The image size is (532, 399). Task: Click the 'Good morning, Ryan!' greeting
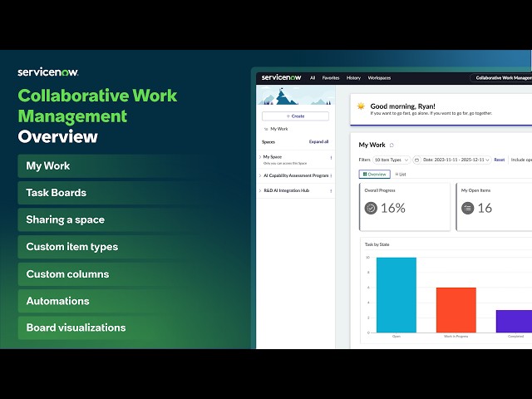[x=402, y=106]
